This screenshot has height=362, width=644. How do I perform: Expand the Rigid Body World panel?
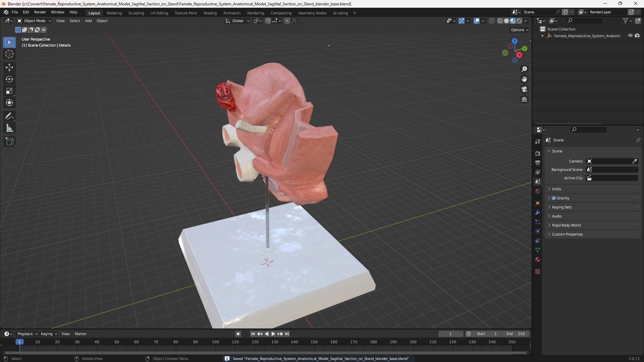pos(592,225)
